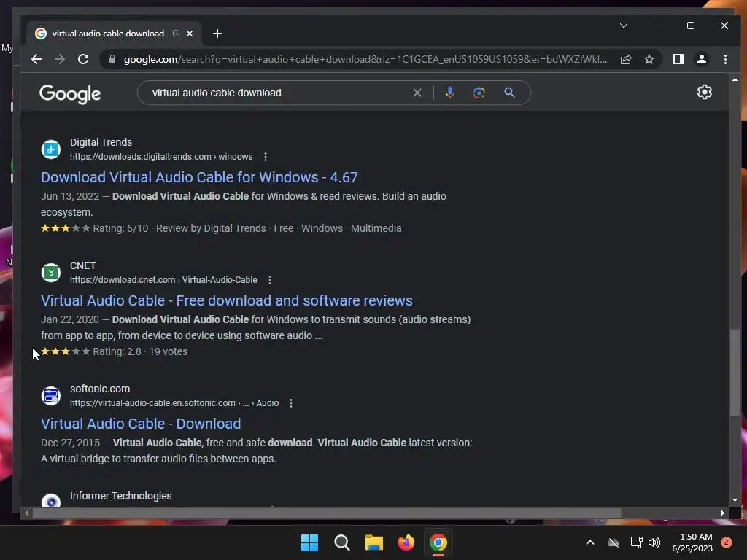Click the CNET site name
This screenshot has width=747, height=560.
(x=83, y=265)
